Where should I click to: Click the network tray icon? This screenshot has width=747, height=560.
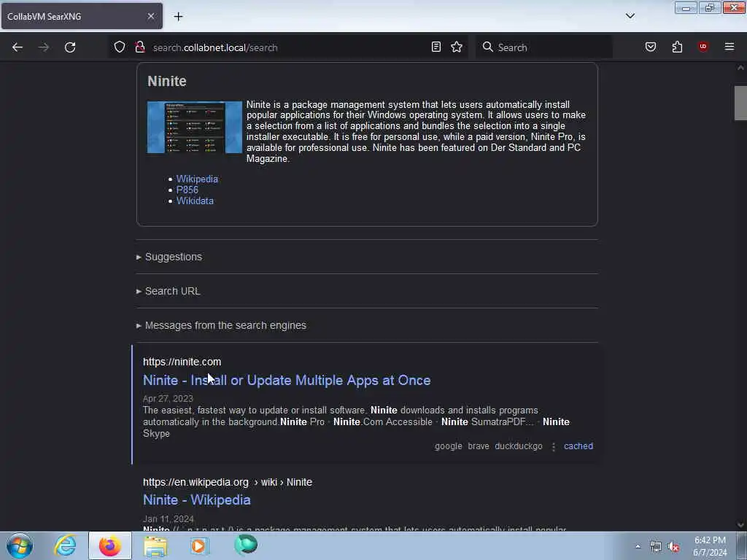(656, 547)
